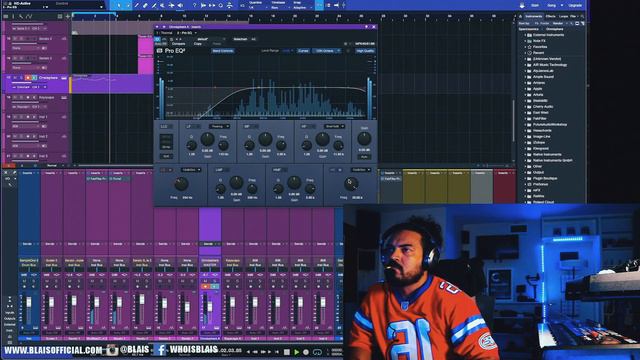Click the Loop button in transport bar
This screenshot has width=640, height=360.
(x=317, y=352)
